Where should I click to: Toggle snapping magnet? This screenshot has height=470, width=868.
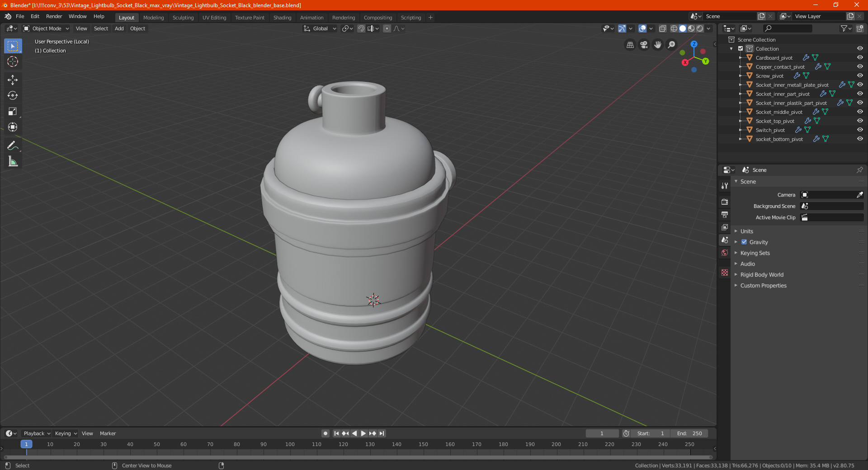361,28
